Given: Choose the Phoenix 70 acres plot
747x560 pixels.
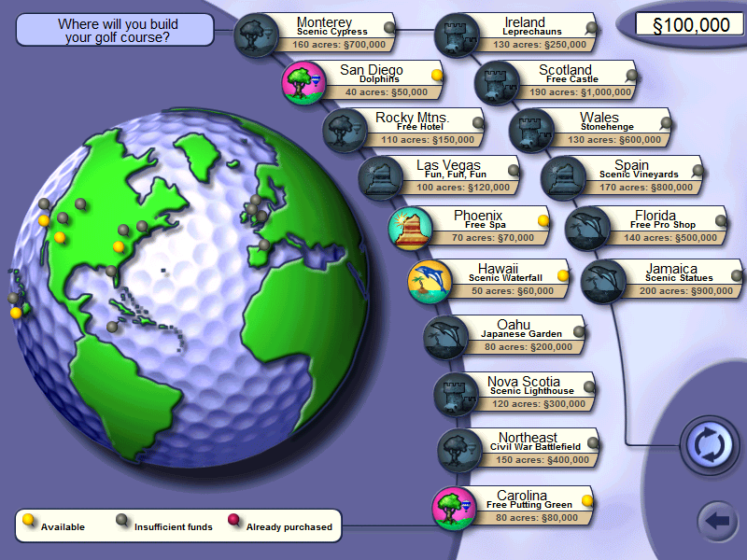Looking at the screenshot, I should click(x=493, y=238).
